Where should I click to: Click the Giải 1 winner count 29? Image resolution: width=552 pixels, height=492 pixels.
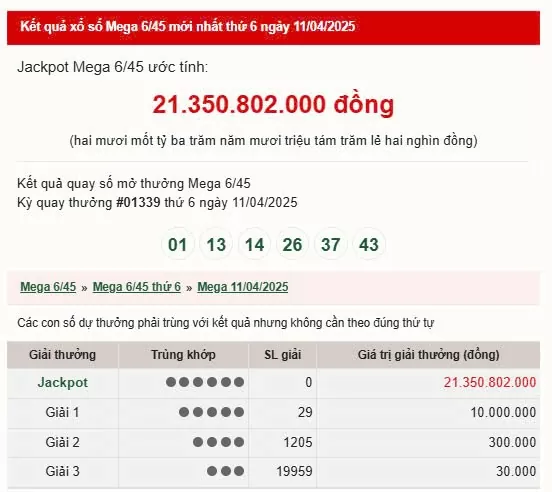[305, 412]
